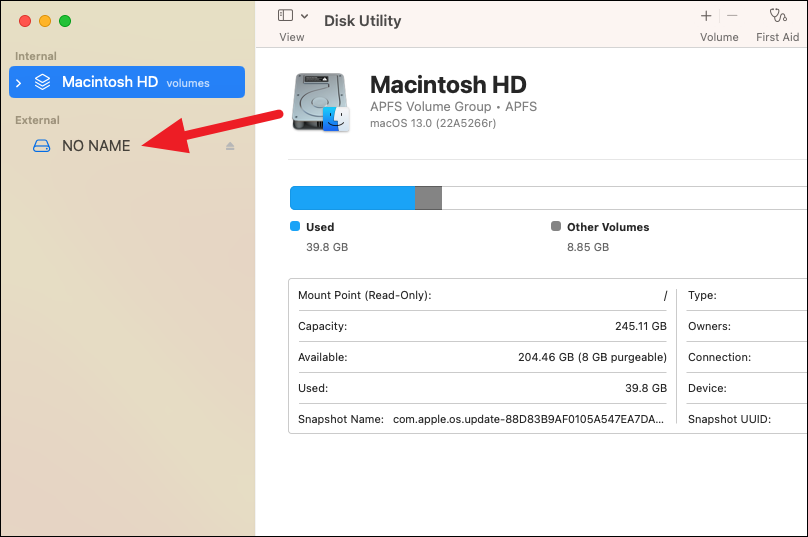Click the gray Other Volumes bar segment
Viewport: 808px width, 537px height.
tap(428, 198)
